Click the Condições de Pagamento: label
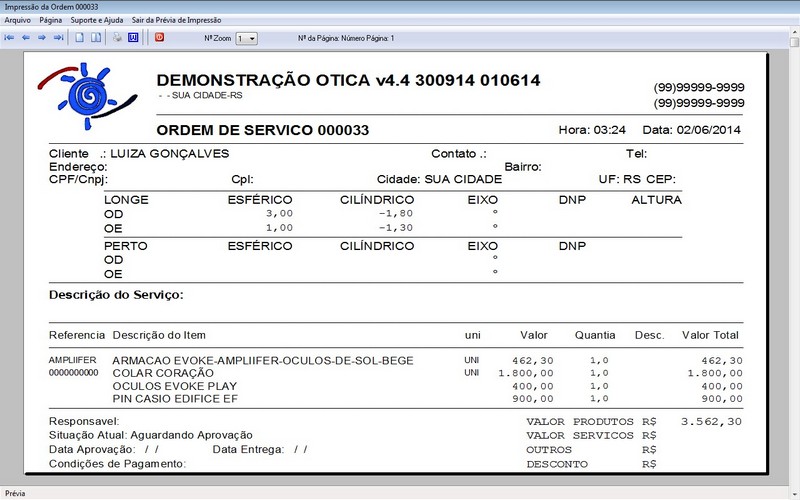Viewport: 800px width, 500px height. tap(117, 464)
